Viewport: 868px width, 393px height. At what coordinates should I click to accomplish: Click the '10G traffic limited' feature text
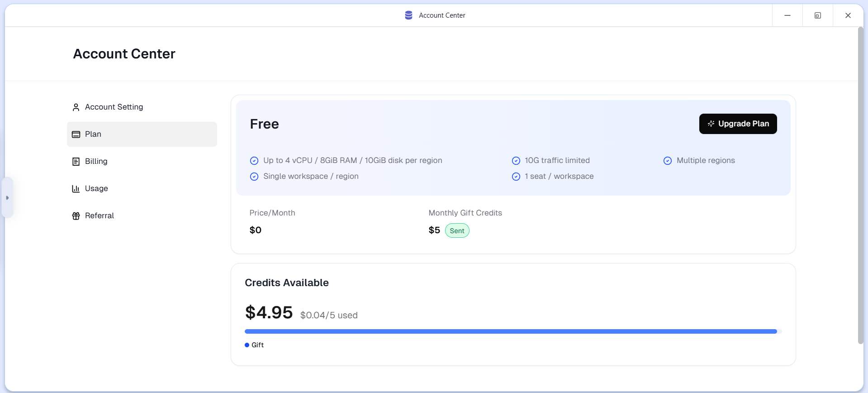(557, 160)
